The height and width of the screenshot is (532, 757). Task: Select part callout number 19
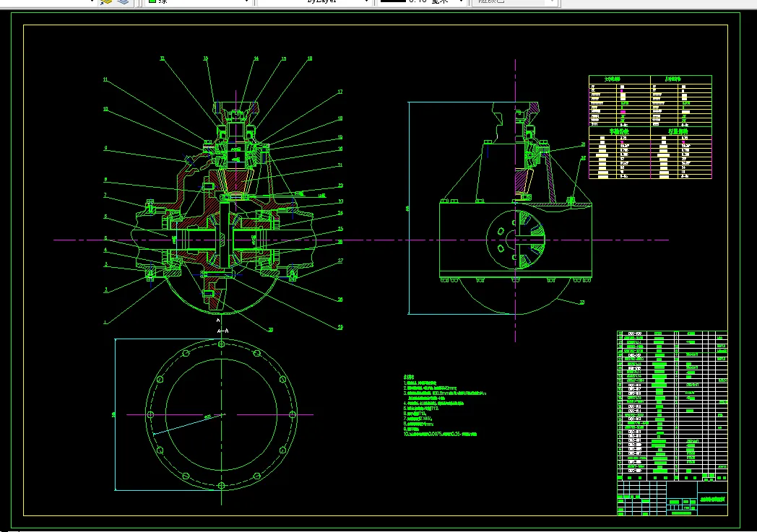(340, 137)
